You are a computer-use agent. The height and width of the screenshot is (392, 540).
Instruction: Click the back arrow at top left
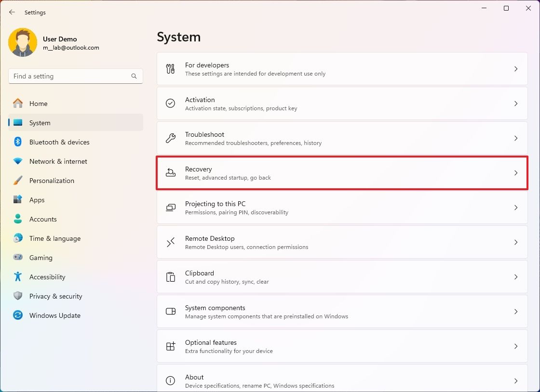coord(12,12)
